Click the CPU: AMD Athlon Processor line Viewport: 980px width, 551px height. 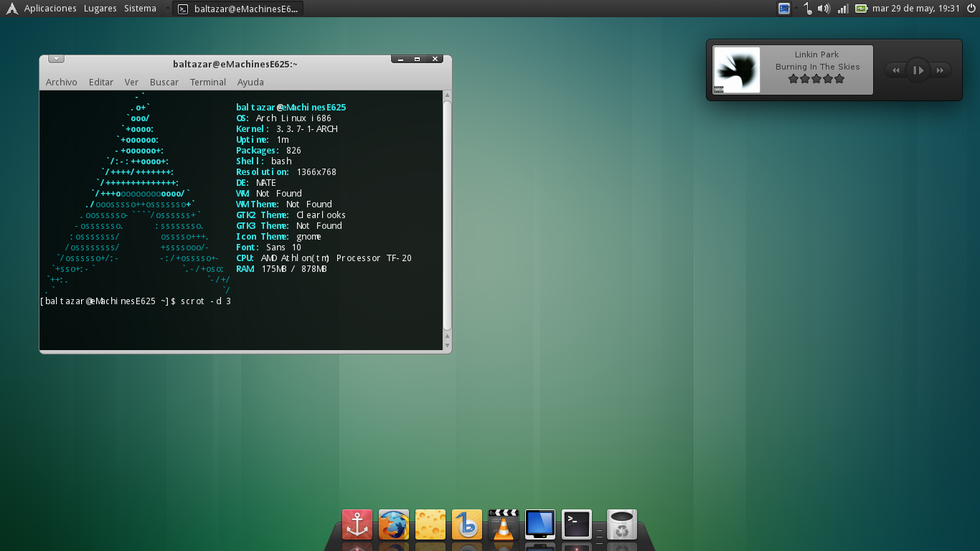324,258
